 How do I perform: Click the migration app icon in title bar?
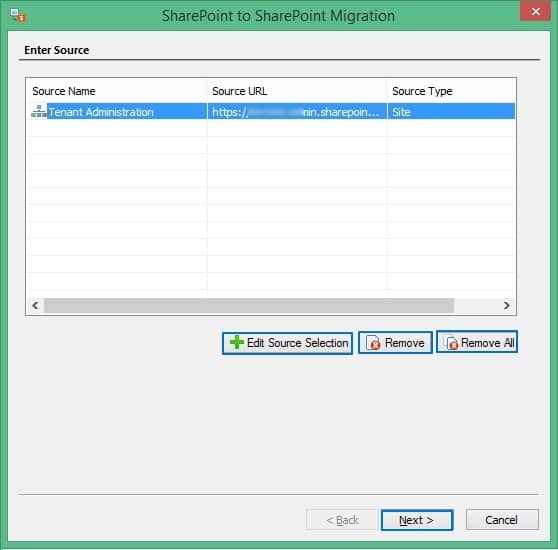18,15
